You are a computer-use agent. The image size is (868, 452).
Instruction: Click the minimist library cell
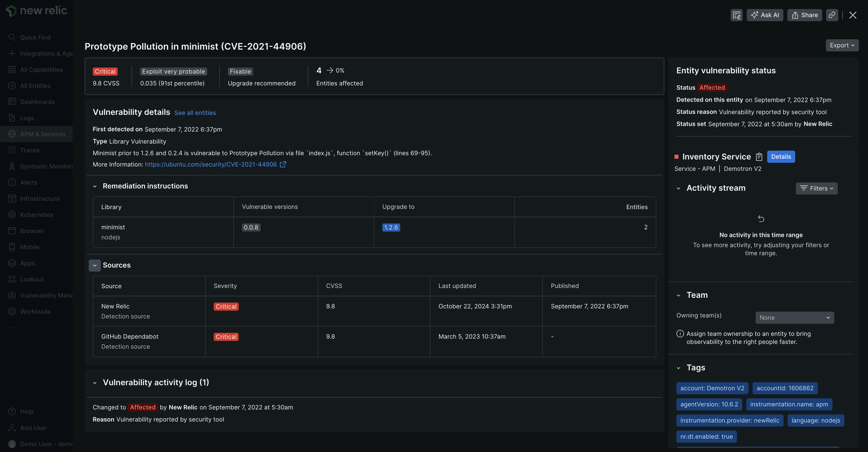coord(163,232)
